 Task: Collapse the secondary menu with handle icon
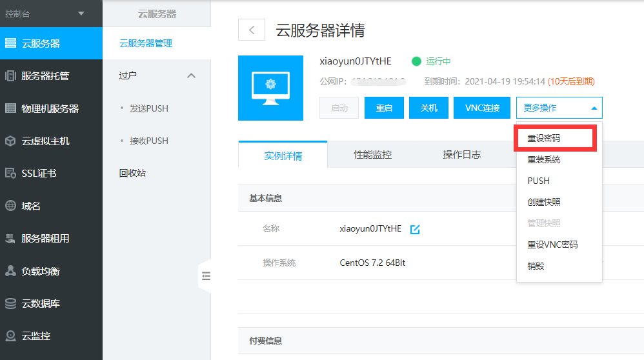206,276
